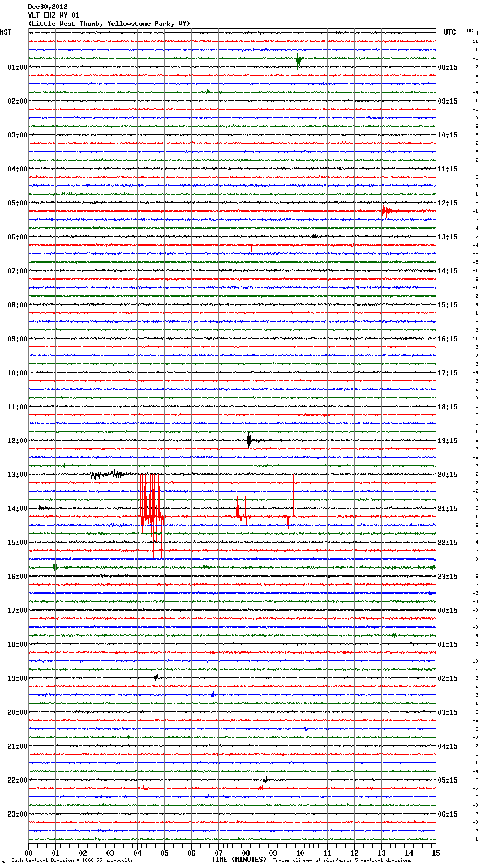
Task: Select the MST time label "14:00"
Action: tap(18, 509)
